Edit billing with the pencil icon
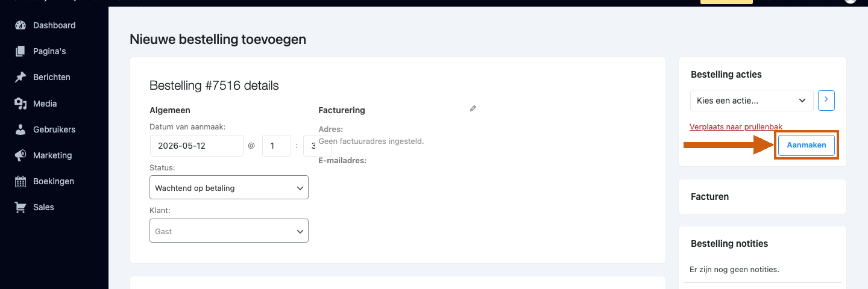 pyautogui.click(x=473, y=108)
